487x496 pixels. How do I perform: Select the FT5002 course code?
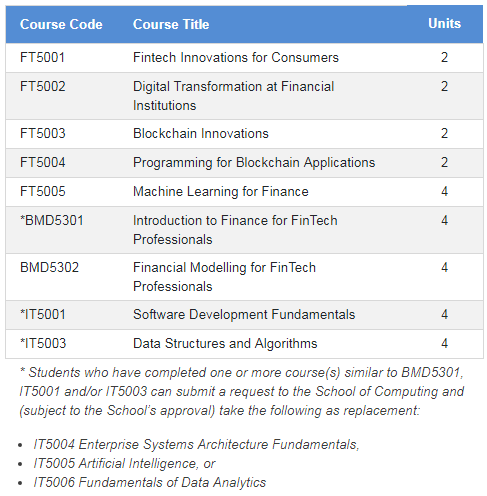(43, 86)
